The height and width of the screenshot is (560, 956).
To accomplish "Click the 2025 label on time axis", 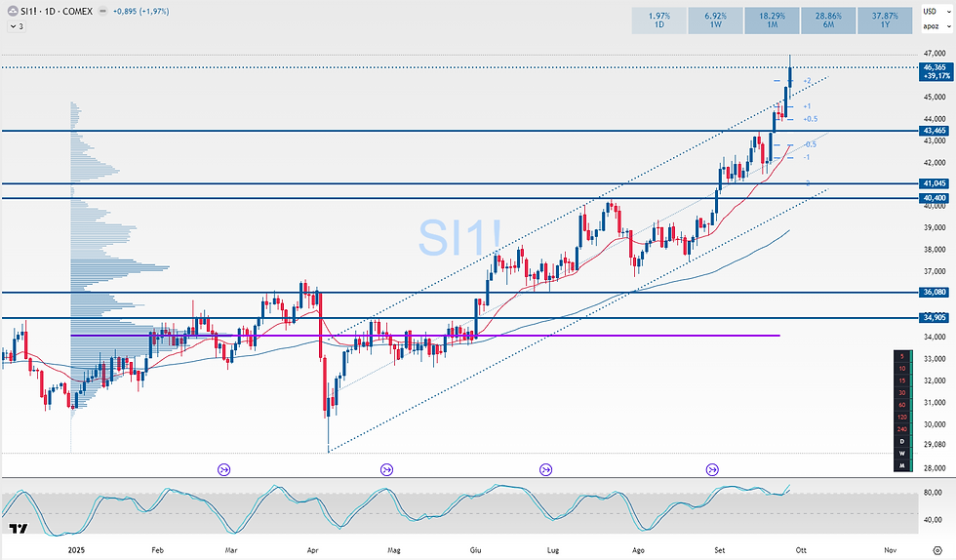I will (x=76, y=550).
